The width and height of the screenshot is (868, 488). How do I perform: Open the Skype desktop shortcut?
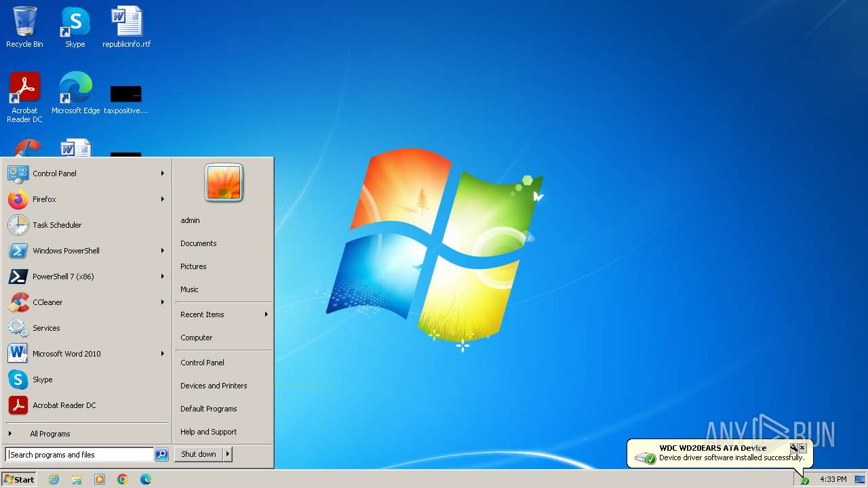[x=75, y=27]
